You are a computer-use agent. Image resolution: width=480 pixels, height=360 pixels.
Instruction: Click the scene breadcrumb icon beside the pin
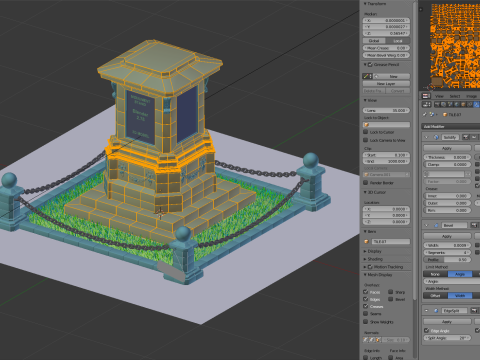[x=432, y=114]
